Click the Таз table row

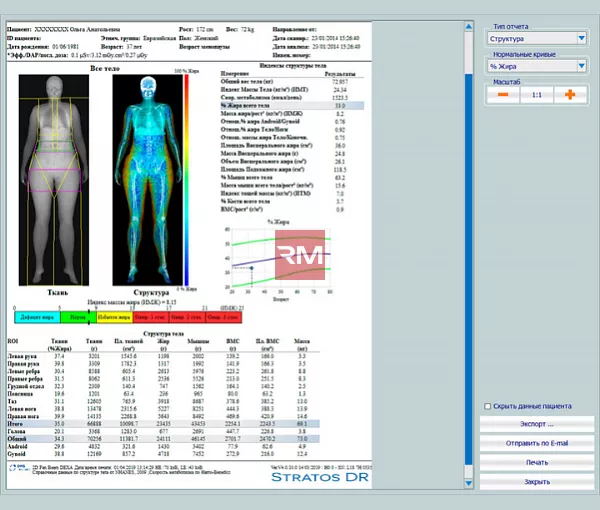point(163,401)
